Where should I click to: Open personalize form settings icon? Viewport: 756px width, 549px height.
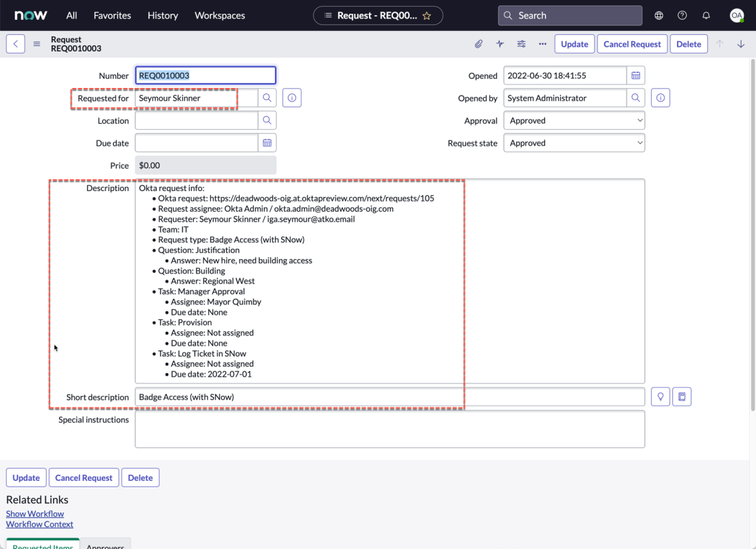click(x=522, y=44)
